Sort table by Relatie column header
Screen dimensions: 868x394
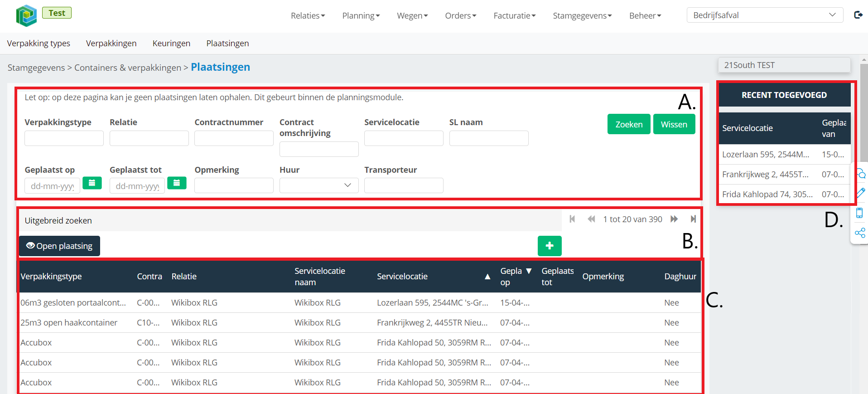click(184, 276)
